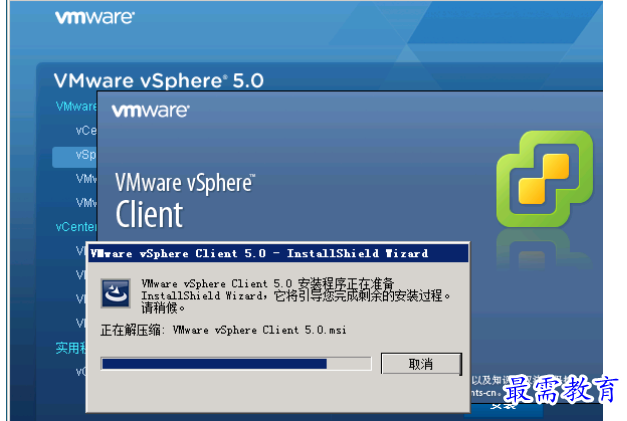627x421 pixels.
Task: Click the InstallShield installer icon in dialog
Action: tap(116, 293)
